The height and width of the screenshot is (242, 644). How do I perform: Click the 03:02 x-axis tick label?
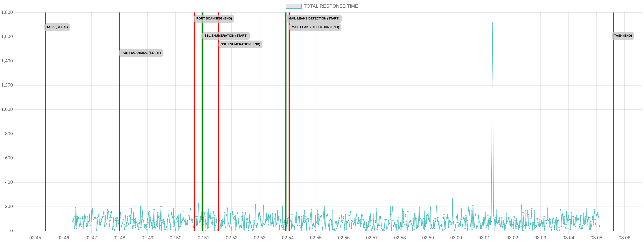[x=512, y=238]
